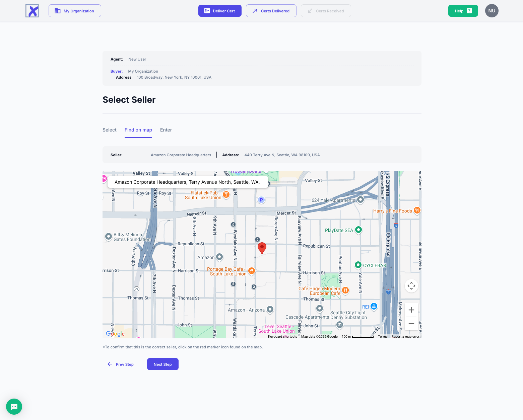
Task: Open the Find on map tab
Action: 138,130
